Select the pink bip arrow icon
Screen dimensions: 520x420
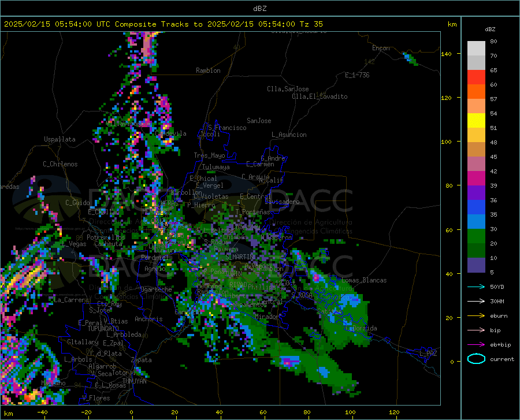tap(476, 330)
